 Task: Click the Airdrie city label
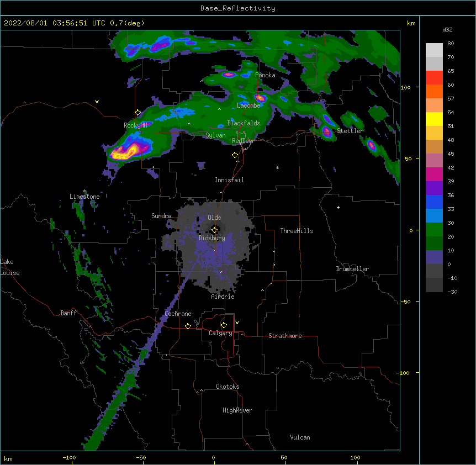[x=223, y=297]
